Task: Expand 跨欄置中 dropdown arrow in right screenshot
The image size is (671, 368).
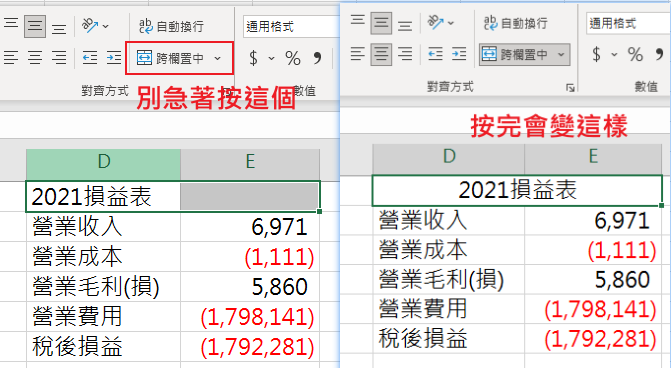Action: (x=561, y=54)
